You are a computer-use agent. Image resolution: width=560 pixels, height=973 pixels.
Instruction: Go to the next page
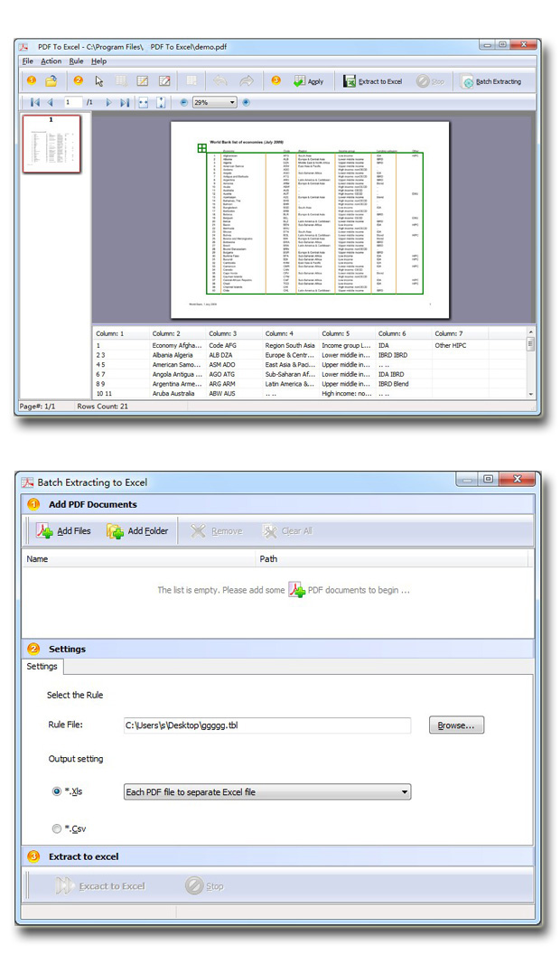(x=108, y=102)
